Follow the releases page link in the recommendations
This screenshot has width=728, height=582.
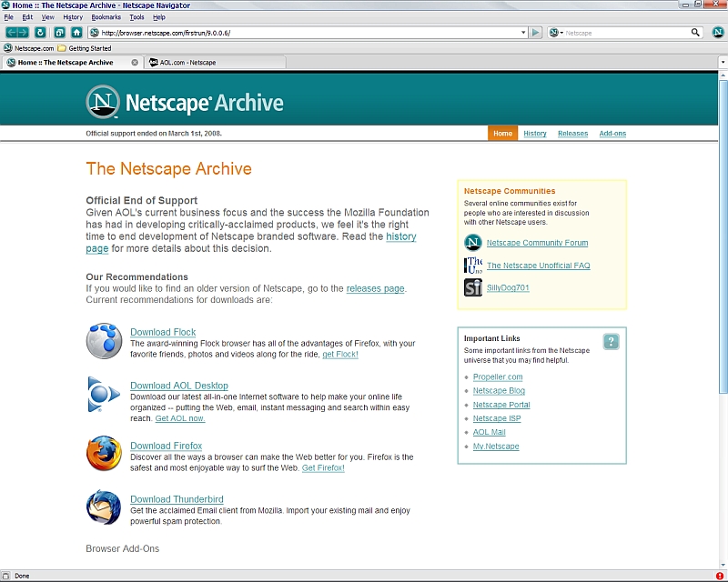(x=375, y=288)
